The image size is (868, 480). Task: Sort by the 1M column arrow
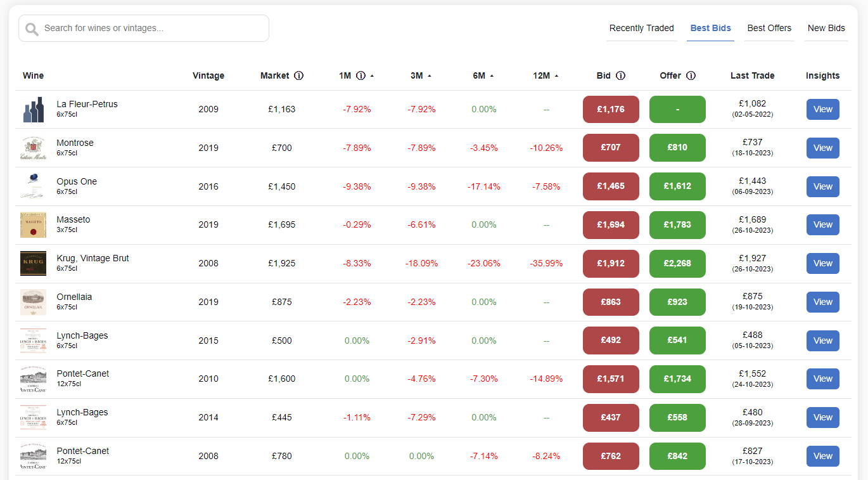coord(372,75)
